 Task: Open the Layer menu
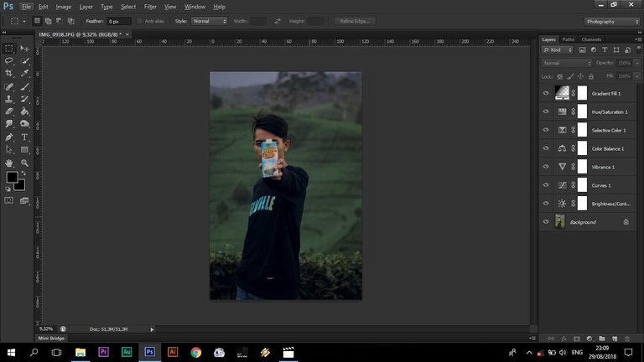86,7
